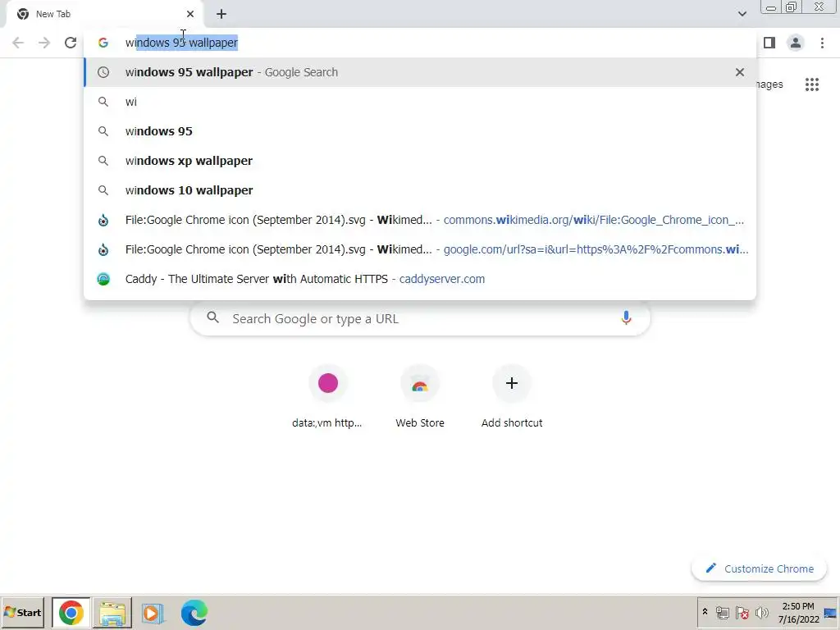Click Customize Chrome button
The image size is (840, 630).
tap(759, 568)
